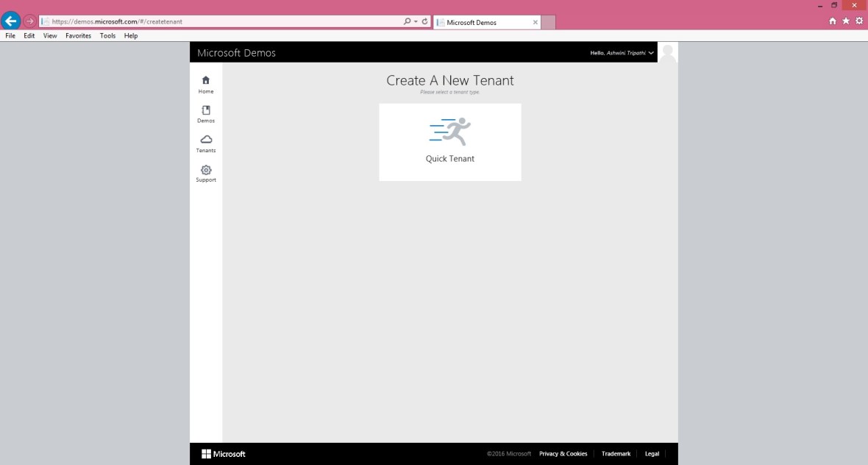Click the user avatar picture
868x465 pixels.
(668, 53)
